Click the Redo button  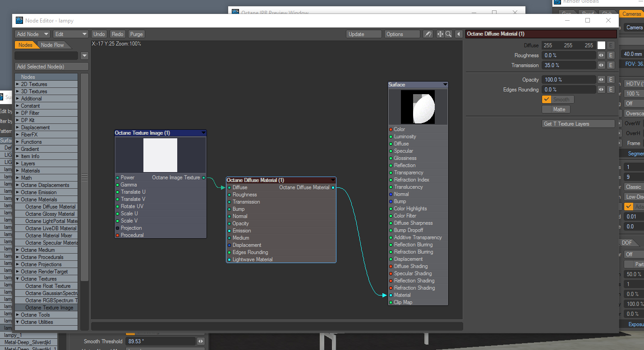pyautogui.click(x=117, y=34)
